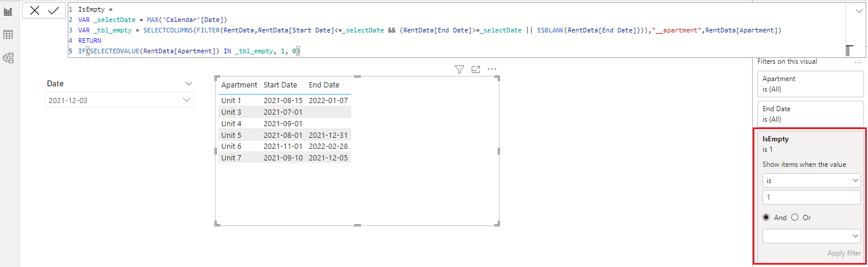Click the IF(SELECTEDVALUE formula line
Viewport: 868px width, 267px height.
[189, 51]
